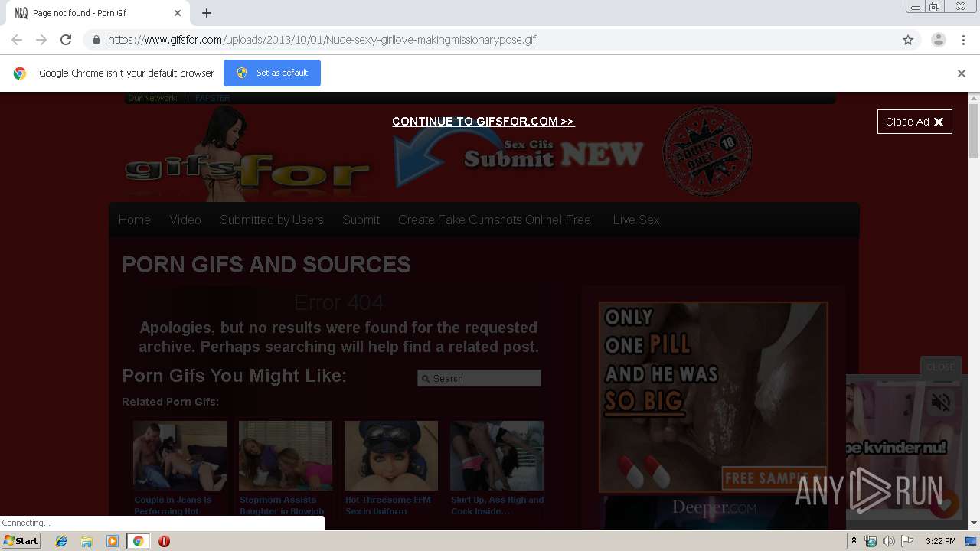Bookmark this page with the star icon
This screenshot has width=980, height=551.
pos(908,40)
